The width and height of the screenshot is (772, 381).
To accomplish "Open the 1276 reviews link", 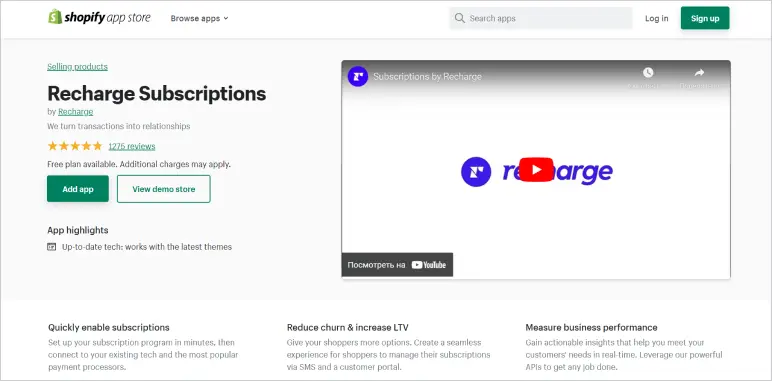I will coord(131,146).
